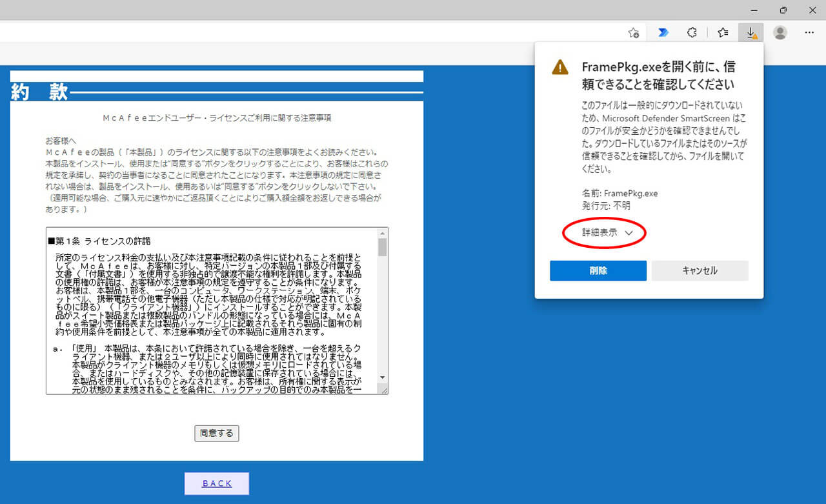
Task: Open the Favorites list icon
Action: click(723, 33)
